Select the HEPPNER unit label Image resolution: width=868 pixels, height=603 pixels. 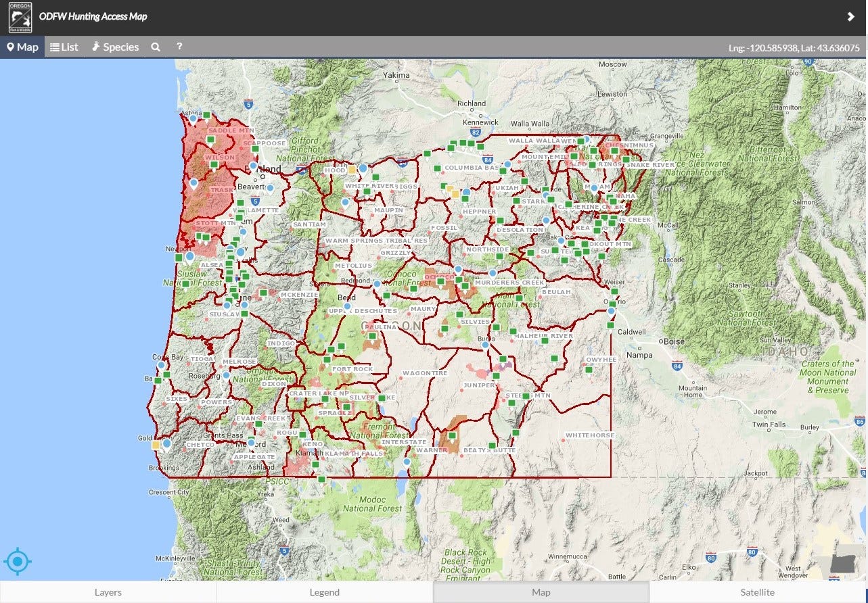tap(480, 212)
